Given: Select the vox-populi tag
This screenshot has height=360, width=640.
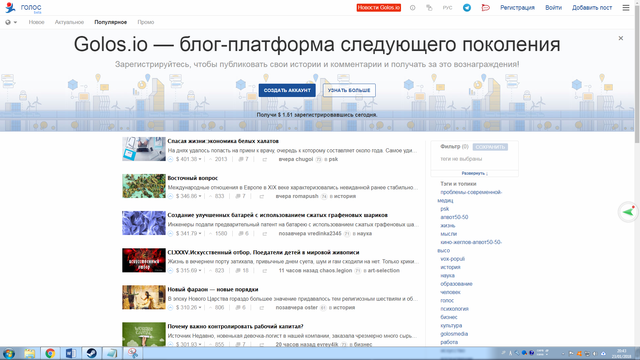Looking at the screenshot, I should pyautogui.click(x=452, y=259).
